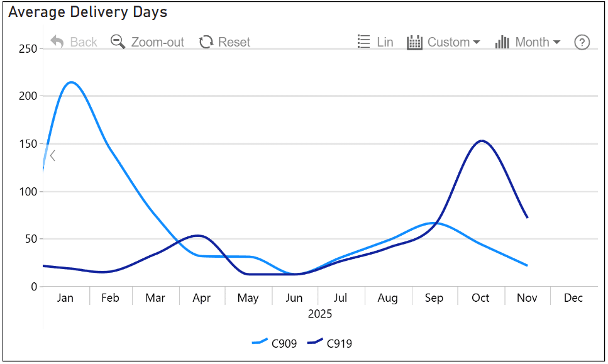The width and height of the screenshot is (608, 364).
Task: Click the Back arrow icon
Action: click(57, 41)
